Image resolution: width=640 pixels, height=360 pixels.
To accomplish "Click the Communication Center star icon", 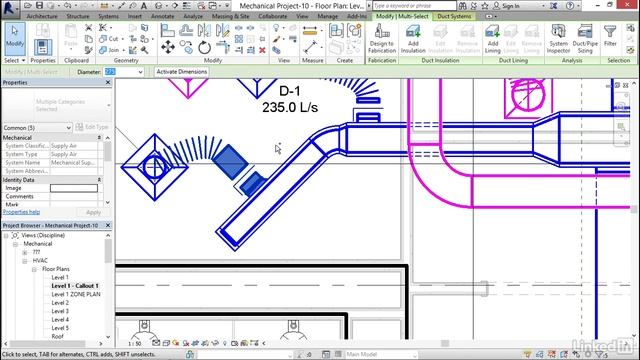I will pos(484,6).
